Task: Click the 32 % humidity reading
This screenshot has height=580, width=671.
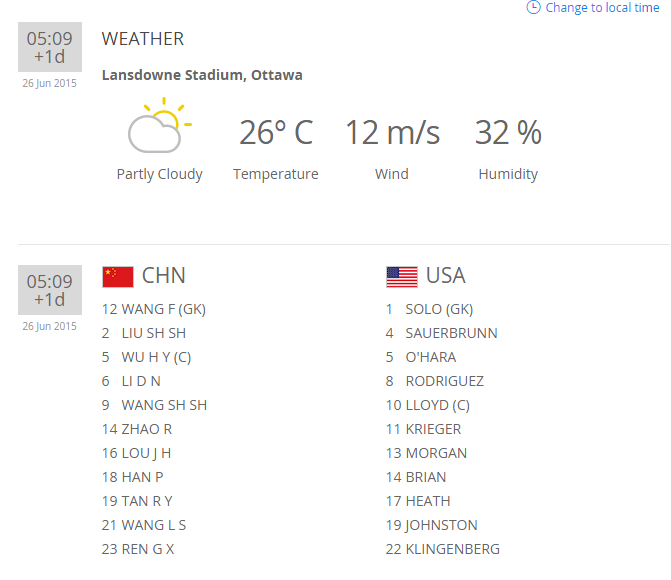Action: [x=508, y=132]
